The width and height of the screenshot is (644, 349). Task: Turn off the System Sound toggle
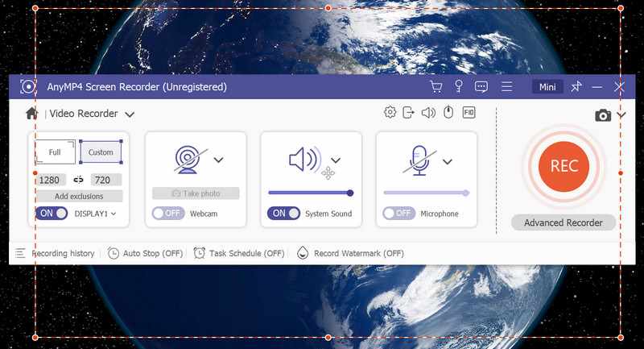tap(284, 214)
